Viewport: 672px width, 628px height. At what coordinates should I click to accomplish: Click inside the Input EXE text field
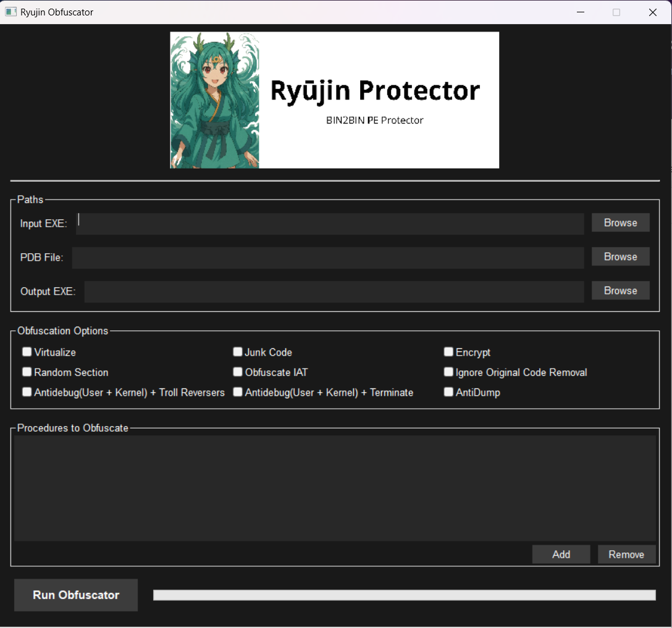click(x=330, y=223)
